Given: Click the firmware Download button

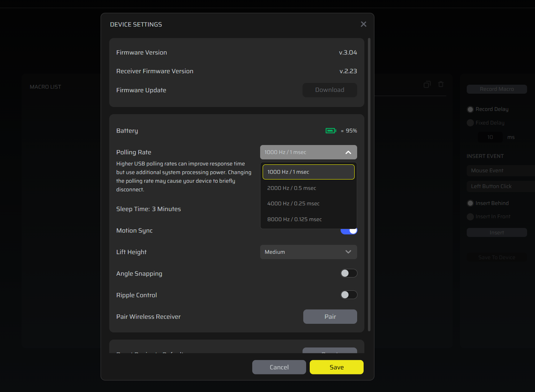Looking at the screenshot, I should pos(329,90).
